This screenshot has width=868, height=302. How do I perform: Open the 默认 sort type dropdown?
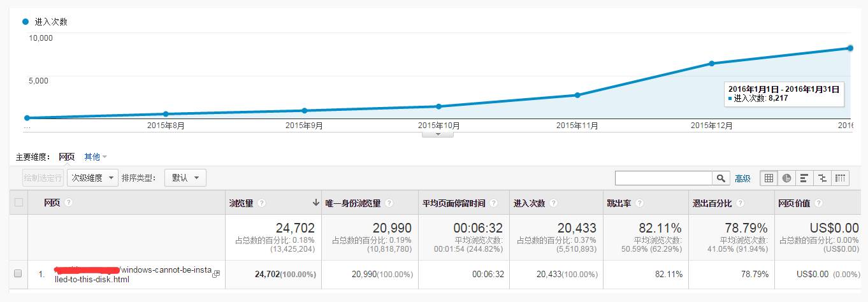point(185,178)
